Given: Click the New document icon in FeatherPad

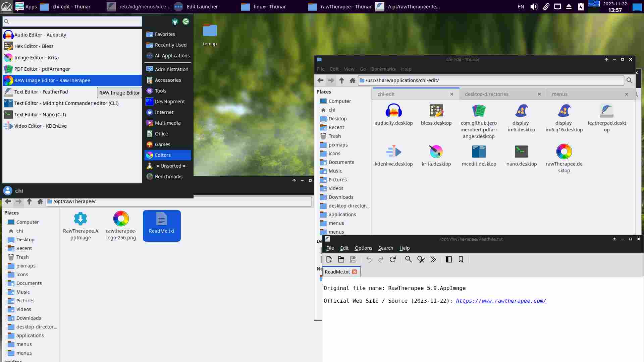Looking at the screenshot, I should click(329, 259).
